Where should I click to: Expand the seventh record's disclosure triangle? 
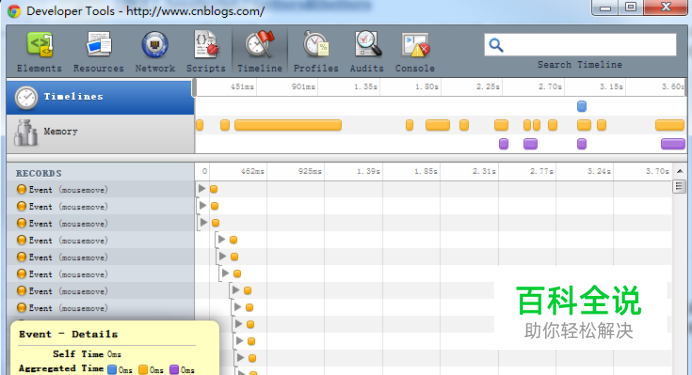click(x=236, y=290)
